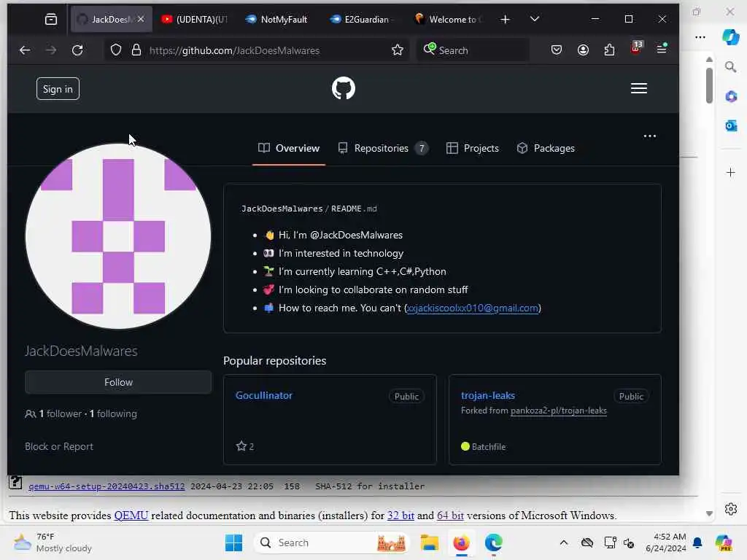This screenshot has width=747, height=560.
Task: Open the clock showing 4:52 AM
Action: point(665,542)
